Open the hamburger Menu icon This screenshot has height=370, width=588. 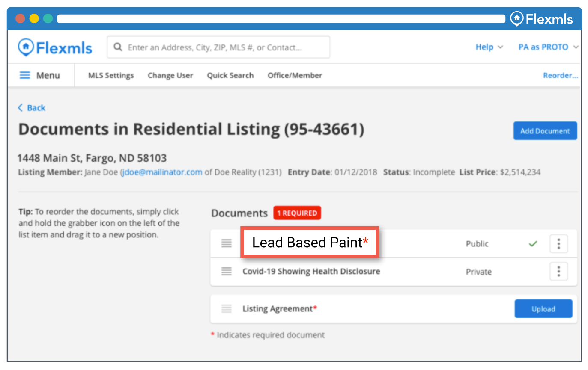point(25,76)
